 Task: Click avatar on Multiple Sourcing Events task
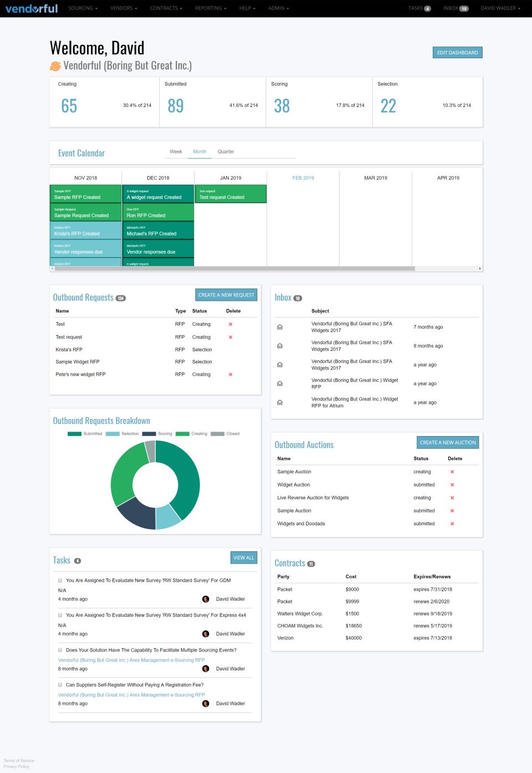pyautogui.click(x=206, y=669)
